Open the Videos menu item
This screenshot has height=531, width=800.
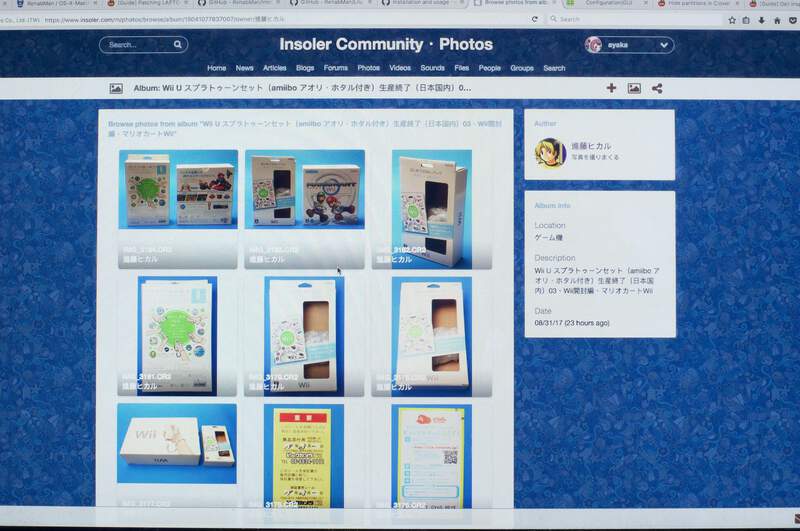point(400,68)
